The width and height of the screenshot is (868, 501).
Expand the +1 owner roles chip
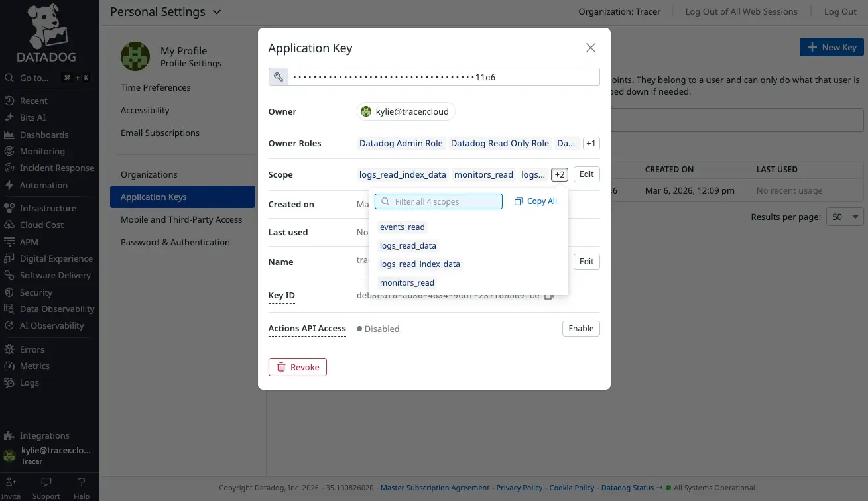tap(590, 143)
